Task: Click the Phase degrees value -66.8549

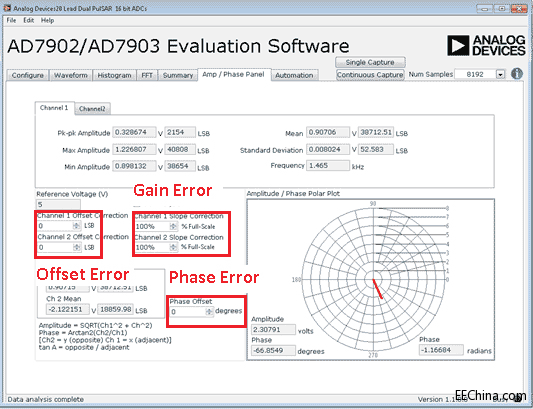Action: coord(273,351)
